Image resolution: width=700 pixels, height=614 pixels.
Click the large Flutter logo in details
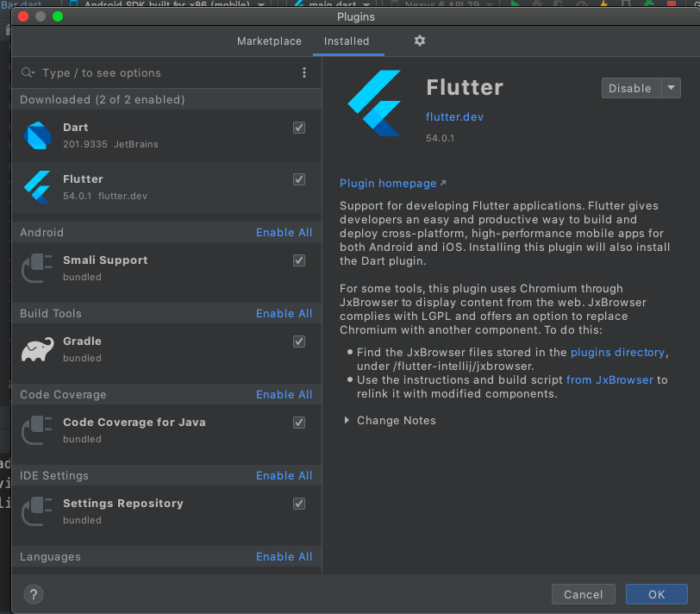[374, 103]
